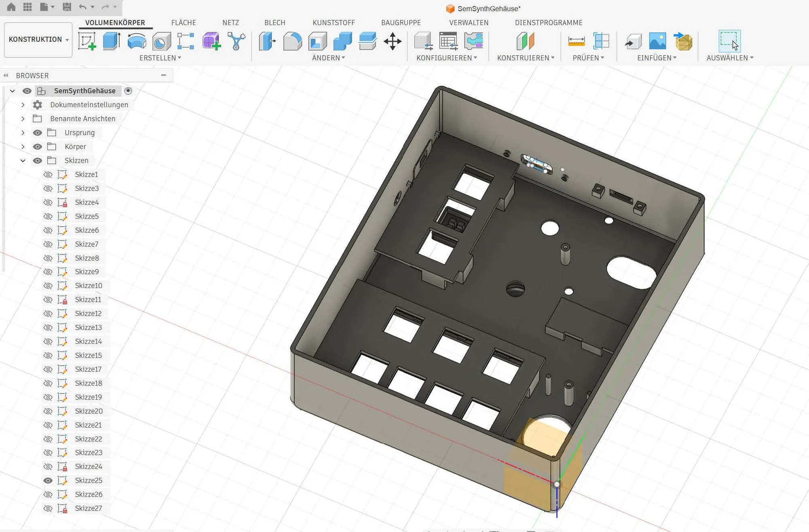Click the Hole tool icon

click(x=161, y=41)
